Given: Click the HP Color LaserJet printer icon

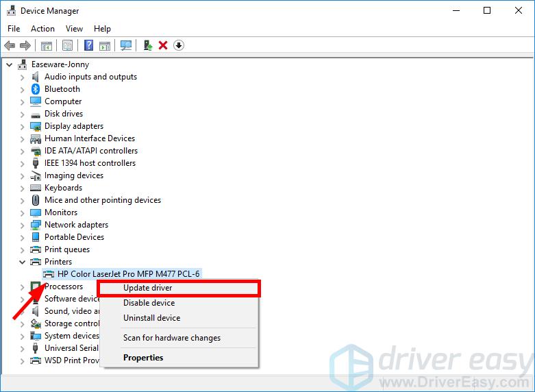Looking at the screenshot, I should 49,274.
